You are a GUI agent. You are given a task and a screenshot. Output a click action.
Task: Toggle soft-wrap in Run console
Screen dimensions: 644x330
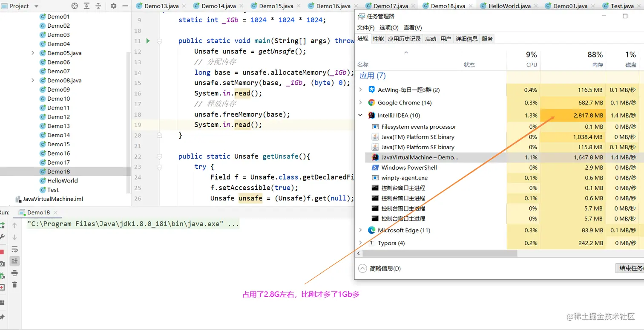14,249
